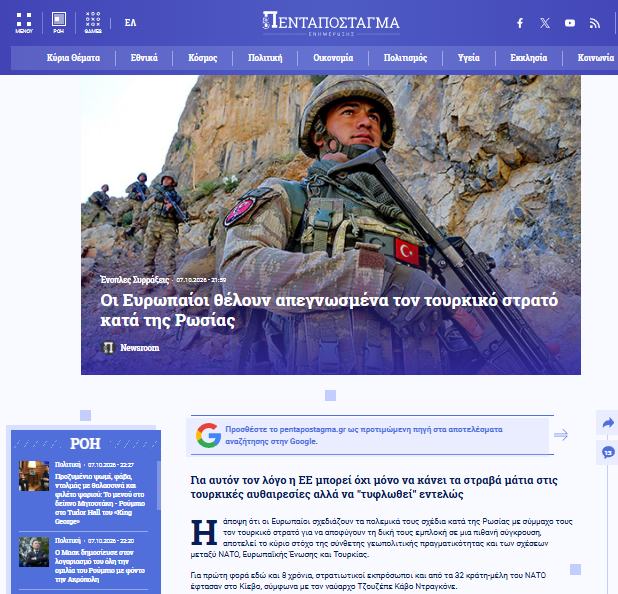This screenshot has width=618, height=594.
Task: Select Πολιτική menu item
Action: [265, 58]
